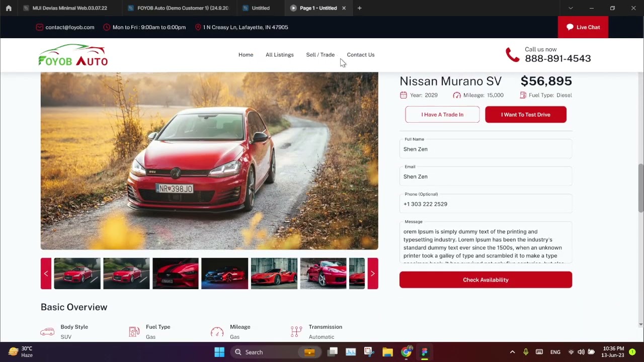Viewport: 644px width, 362px height.
Task: Focus the Email input field
Action: pyautogui.click(x=486, y=176)
